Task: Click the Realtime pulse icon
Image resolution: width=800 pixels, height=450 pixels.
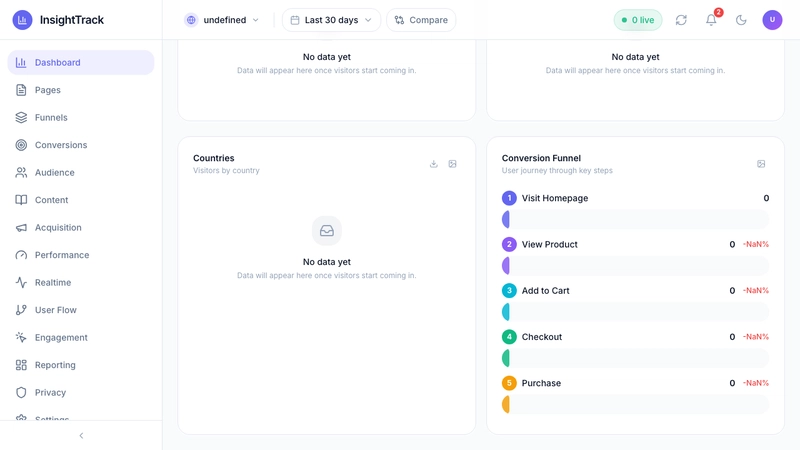Action: coord(21,283)
